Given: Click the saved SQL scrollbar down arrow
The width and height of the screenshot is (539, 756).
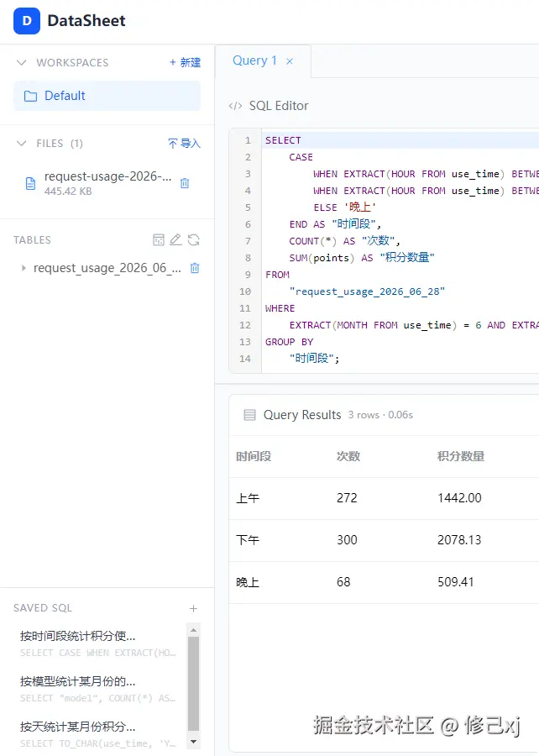Looking at the screenshot, I should click(193, 742).
